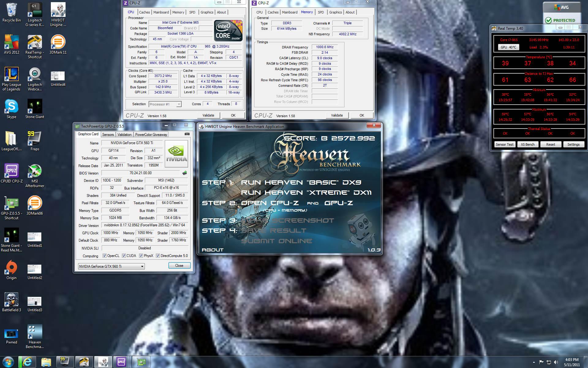
Task: Click GPU 40°C button in Real Temp
Action: [x=508, y=47]
